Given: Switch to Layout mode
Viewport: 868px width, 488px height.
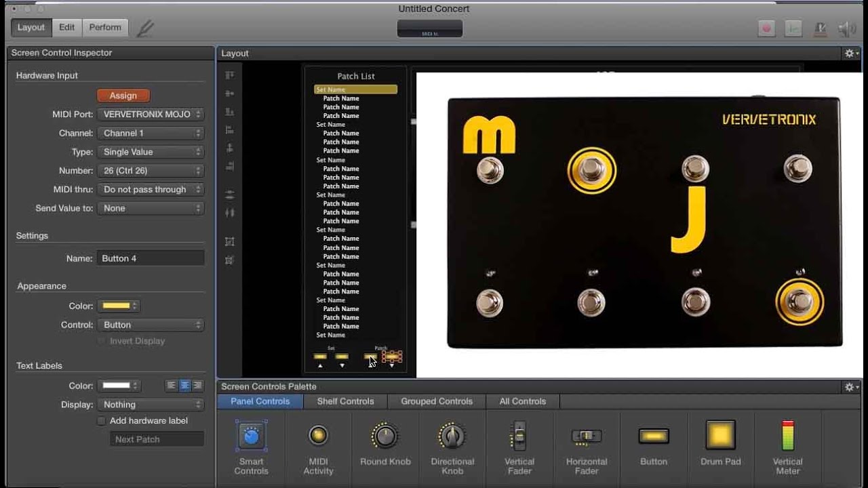Looking at the screenshot, I should [x=31, y=28].
